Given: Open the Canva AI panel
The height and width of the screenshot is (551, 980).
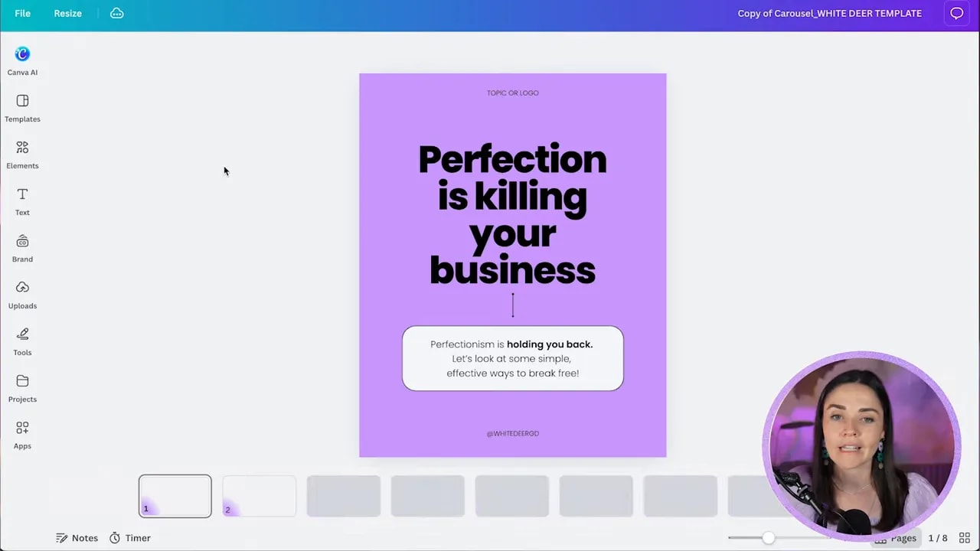Looking at the screenshot, I should [x=22, y=61].
